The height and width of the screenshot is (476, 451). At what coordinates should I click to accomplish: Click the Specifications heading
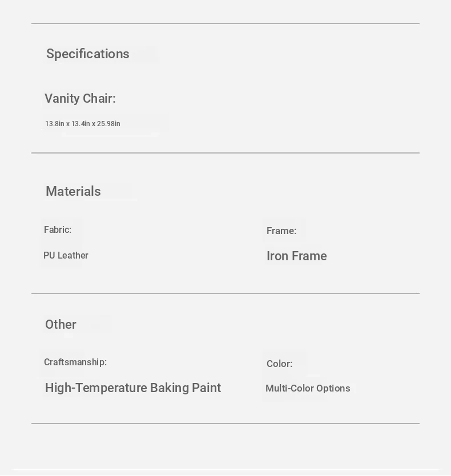88,54
